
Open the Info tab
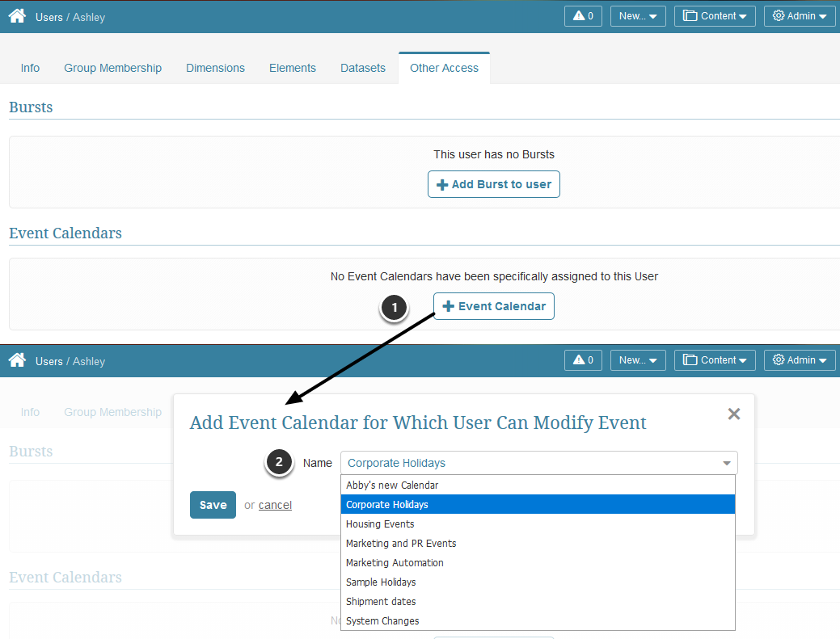tap(30, 68)
